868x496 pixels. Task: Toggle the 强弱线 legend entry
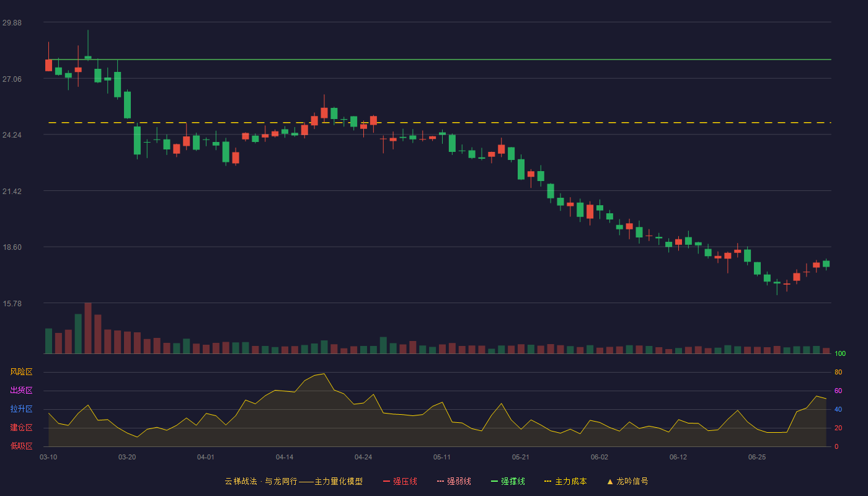[x=454, y=481]
